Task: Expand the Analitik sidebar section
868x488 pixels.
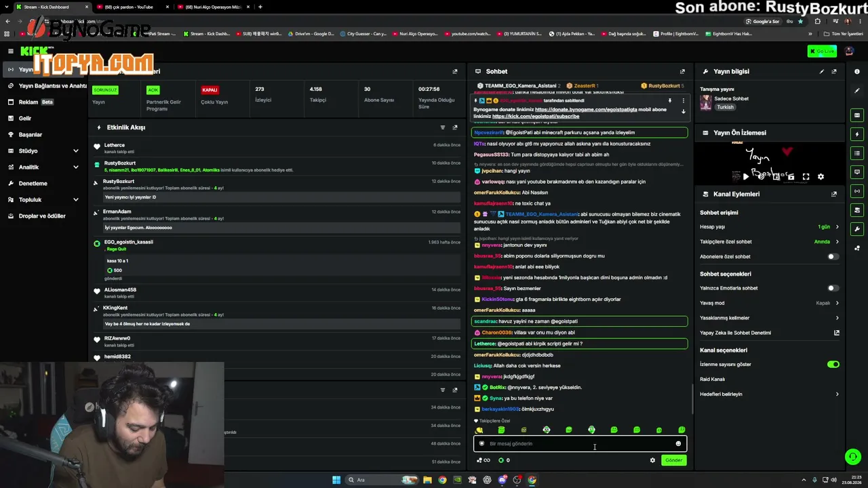Action: point(76,167)
